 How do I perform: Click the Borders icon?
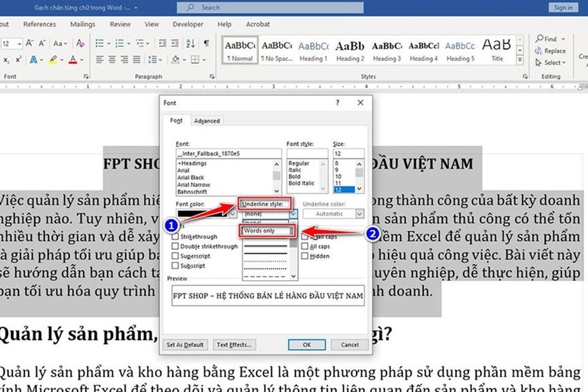click(x=195, y=60)
